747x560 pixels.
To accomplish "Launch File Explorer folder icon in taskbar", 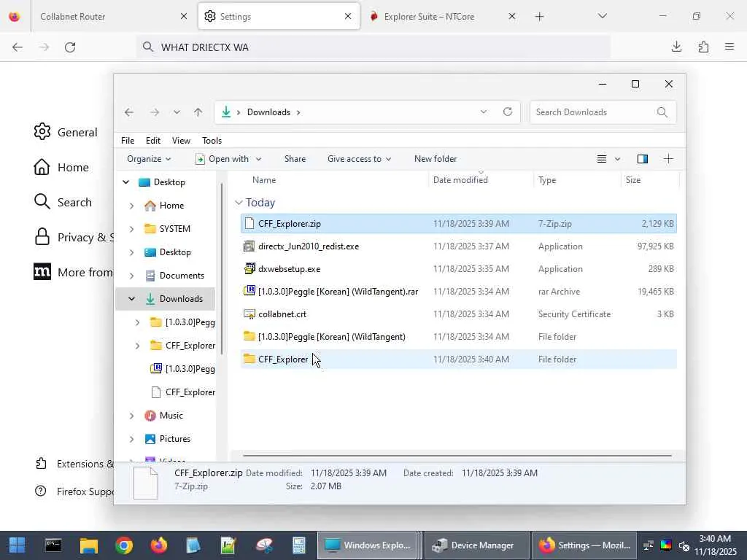I will click(x=88, y=545).
